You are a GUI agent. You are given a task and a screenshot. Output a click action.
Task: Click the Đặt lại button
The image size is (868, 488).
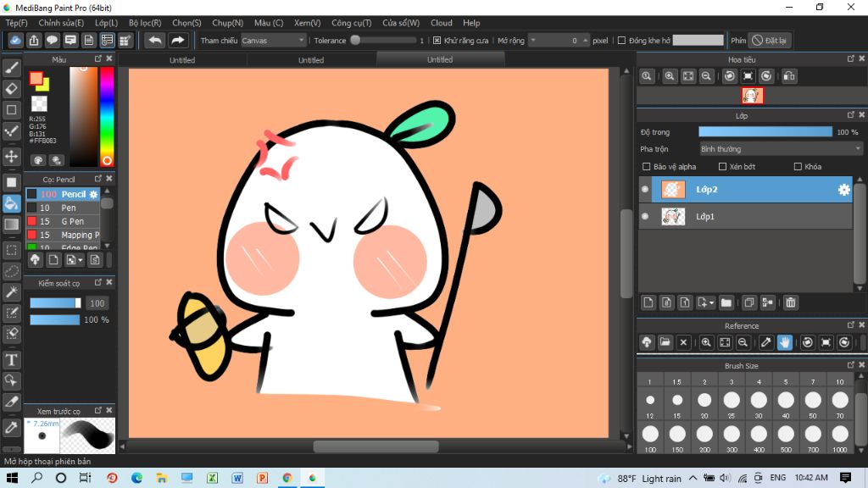pos(770,40)
